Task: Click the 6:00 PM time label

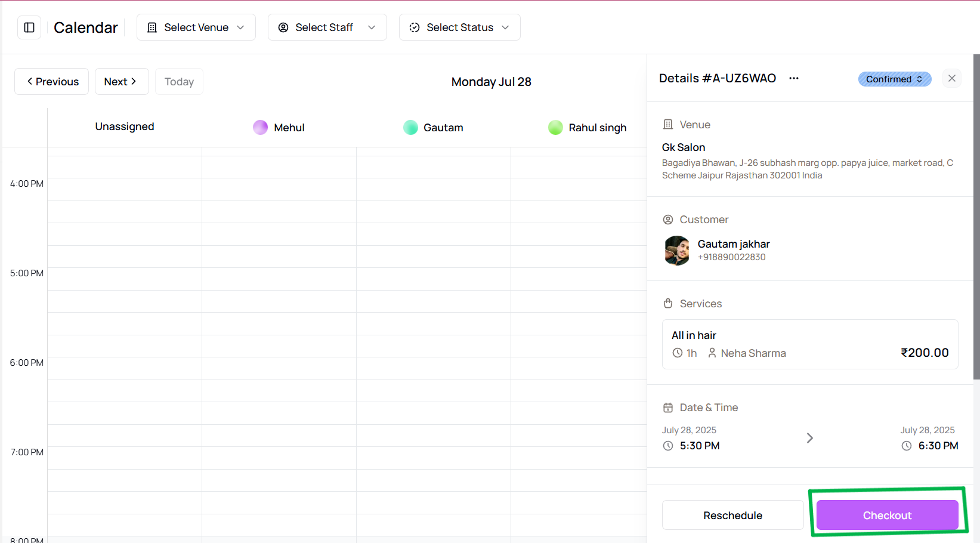Action: [27, 363]
